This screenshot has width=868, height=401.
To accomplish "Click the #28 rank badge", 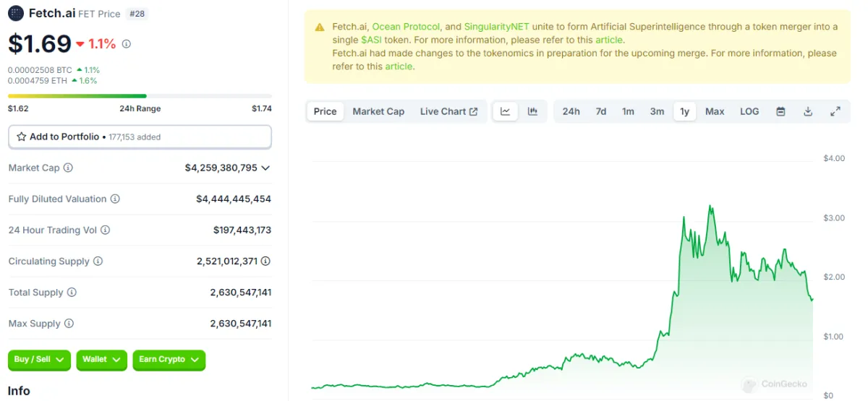I will (136, 14).
